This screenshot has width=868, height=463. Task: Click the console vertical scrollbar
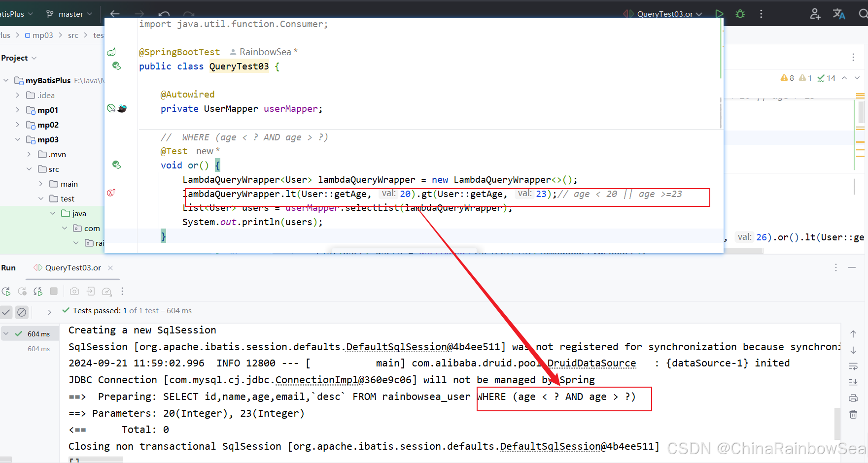[x=837, y=424]
